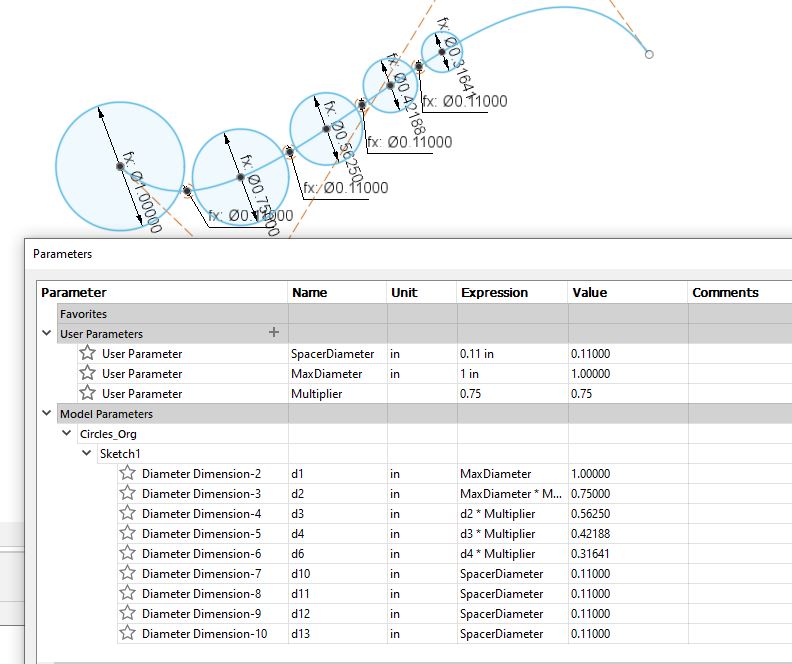Add a new user parameter with plus icon

tap(274, 332)
